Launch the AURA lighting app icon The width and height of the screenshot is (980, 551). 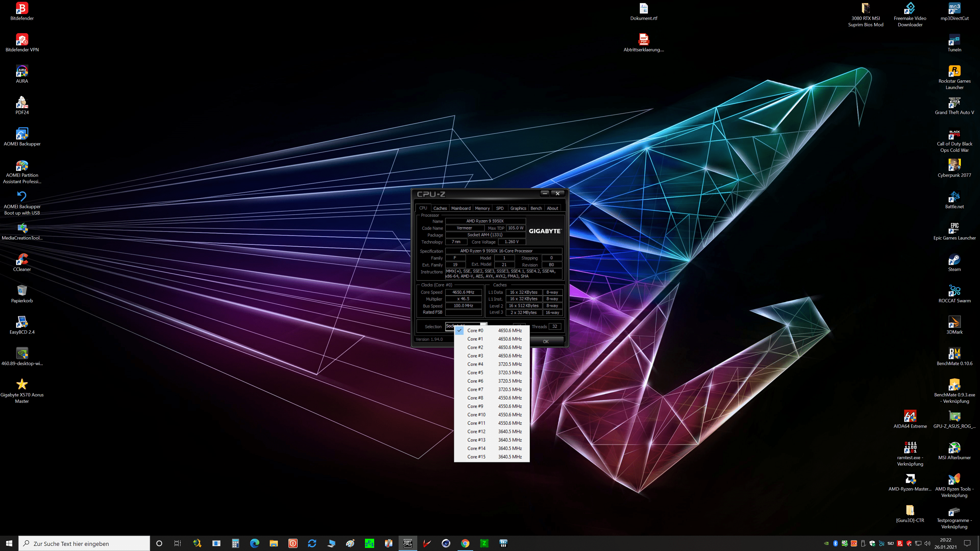(x=22, y=74)
